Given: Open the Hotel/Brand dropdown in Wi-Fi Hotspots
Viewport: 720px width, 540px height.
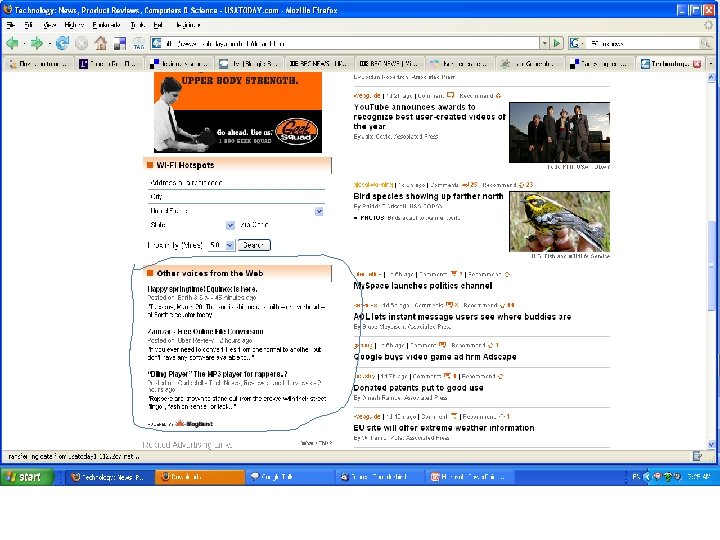Looking at the screenshot, I should coord(319,211).
